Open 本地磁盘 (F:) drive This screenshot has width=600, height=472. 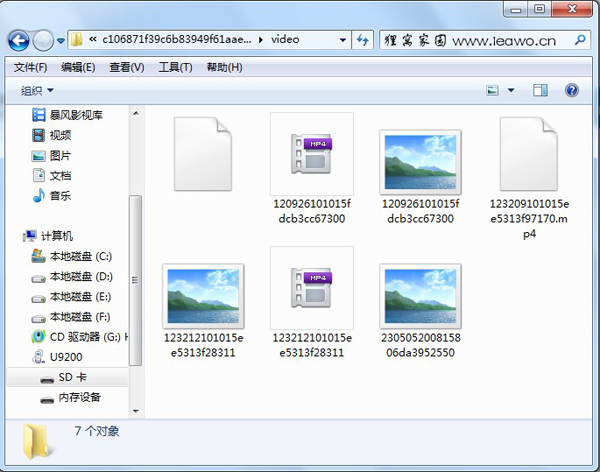click(71, 317)
